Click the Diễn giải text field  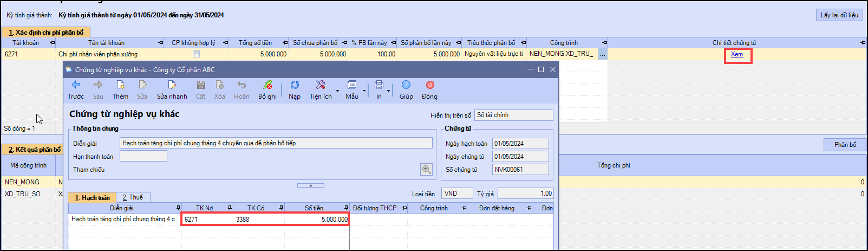(276, 143)
